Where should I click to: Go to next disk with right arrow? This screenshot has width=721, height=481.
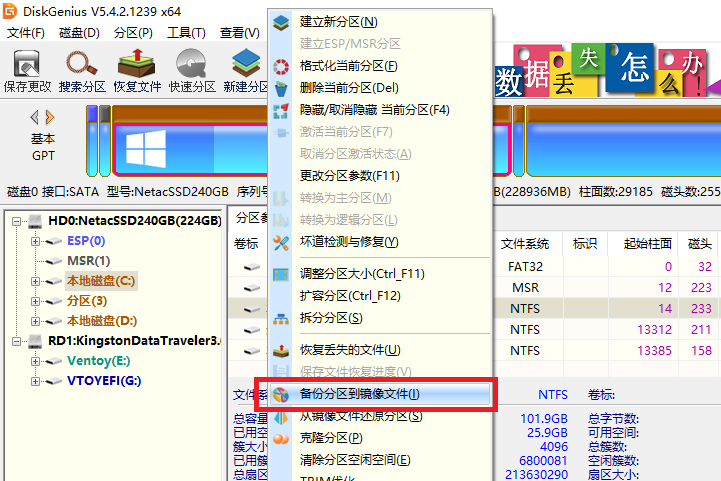[50, 117]
